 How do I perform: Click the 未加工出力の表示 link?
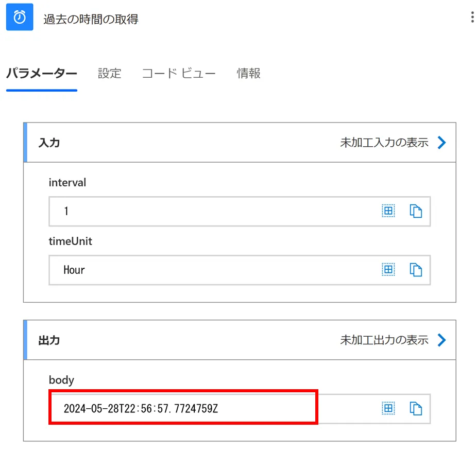tap(384, 340)
